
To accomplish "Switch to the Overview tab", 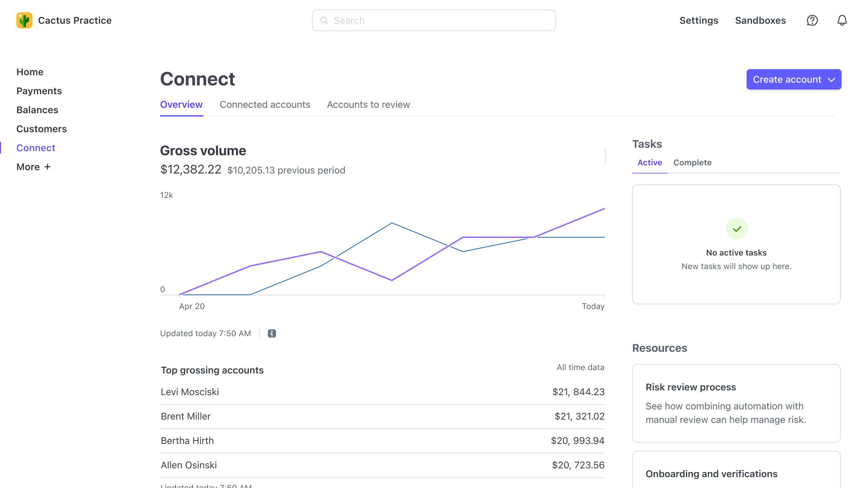I will tap(181, 104).
